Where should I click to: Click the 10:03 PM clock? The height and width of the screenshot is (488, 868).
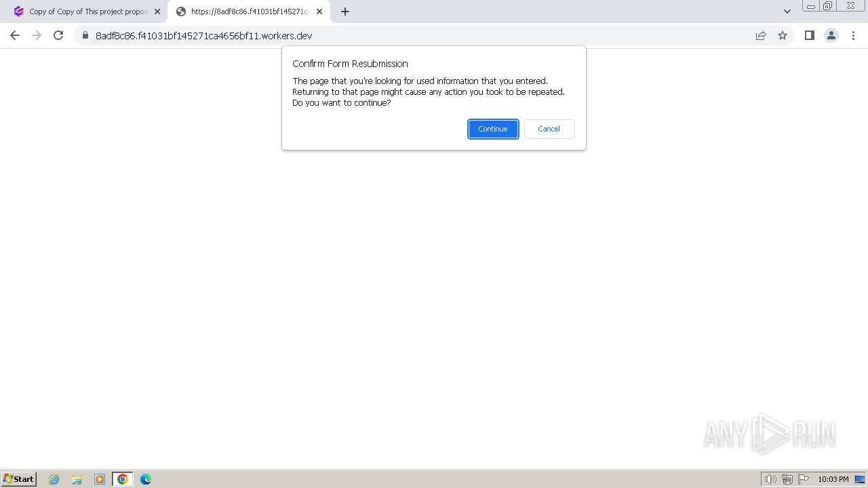coord(833,479)
